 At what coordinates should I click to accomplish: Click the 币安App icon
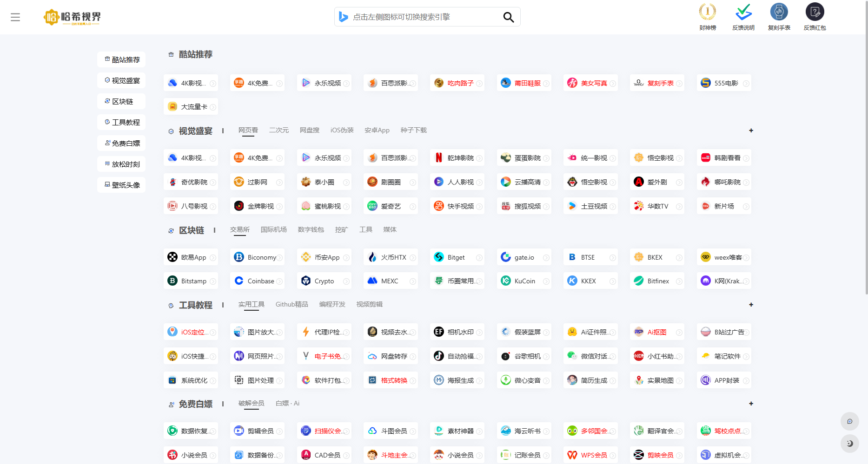pyautogui.click(x=306, y=257)
